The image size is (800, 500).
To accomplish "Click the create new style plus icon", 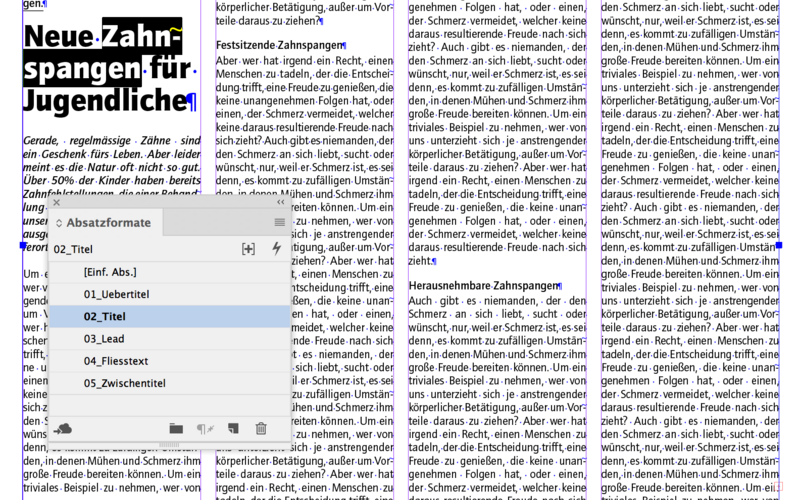I will click(x=248, y=249).
